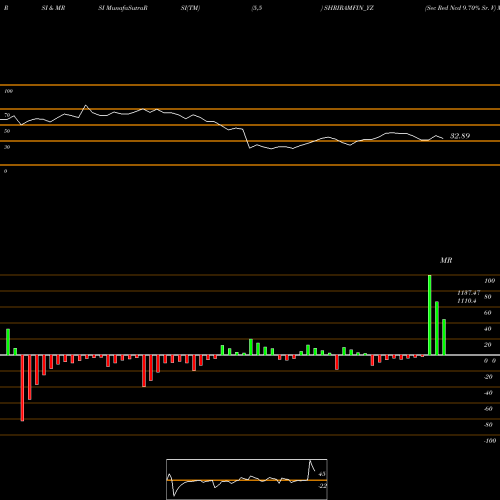Image resolution: width=500 pixels, height=500 pixels.
Task: Click the 'SHRIRAMFIN_YZ' symbol label
Action: coord(349,8)
